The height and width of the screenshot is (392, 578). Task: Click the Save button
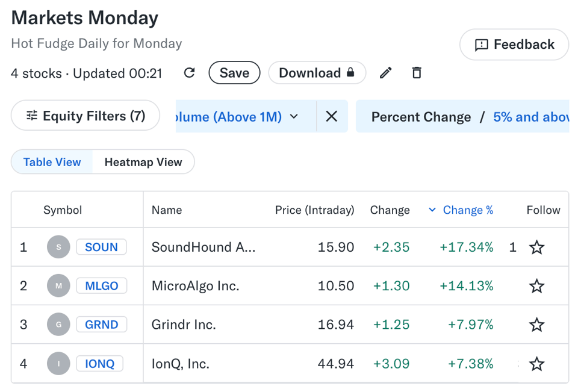(x=234, y=72)
